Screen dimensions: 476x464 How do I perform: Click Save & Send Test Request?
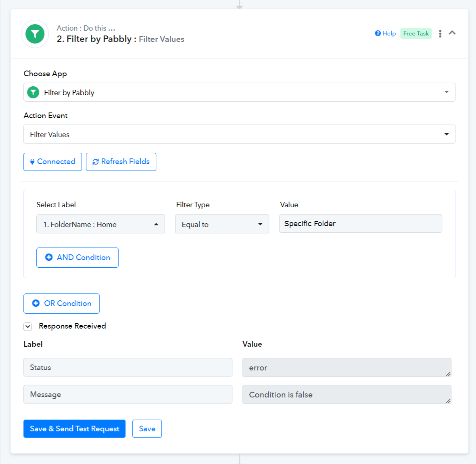coord(74,429)
